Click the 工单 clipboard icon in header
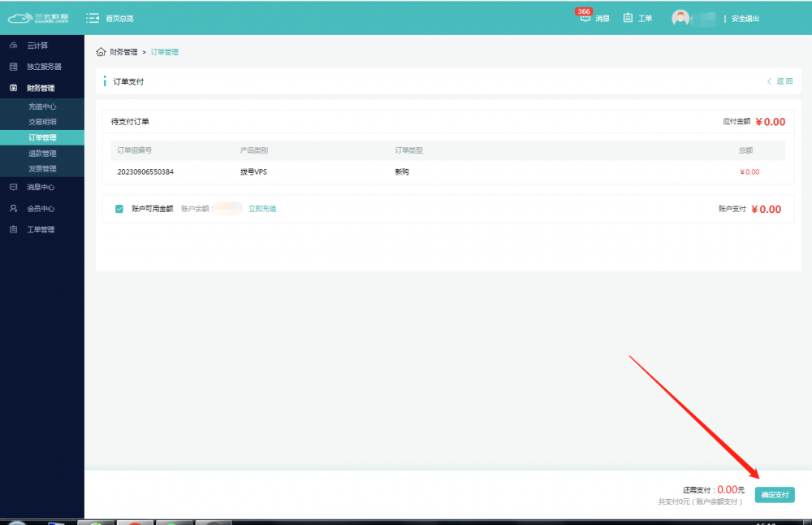The image size is (812, 525). [628, 18]
